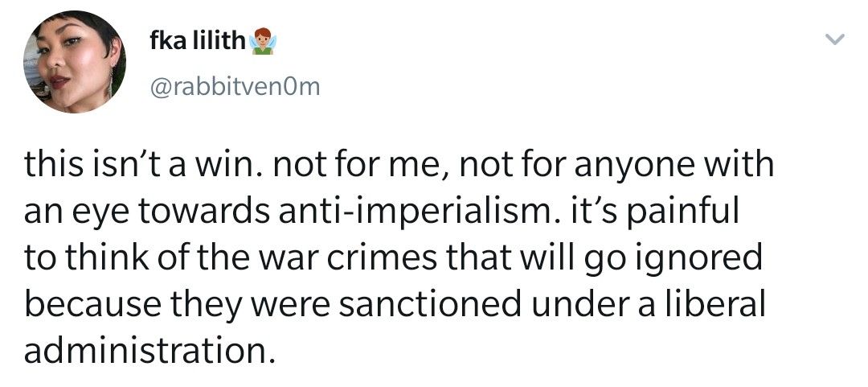
Task: Click the fairy emoji beside the name
Action: (263, 41)
